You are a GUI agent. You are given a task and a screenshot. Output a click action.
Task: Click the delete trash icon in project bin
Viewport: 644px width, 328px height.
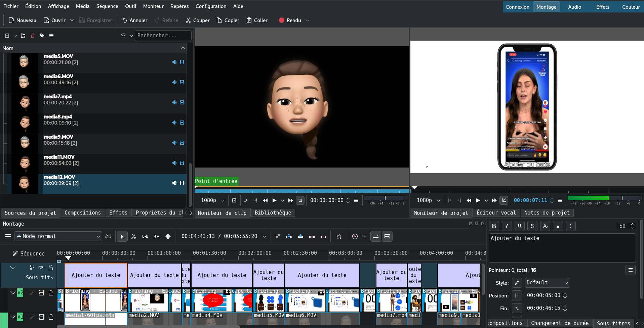33,36
